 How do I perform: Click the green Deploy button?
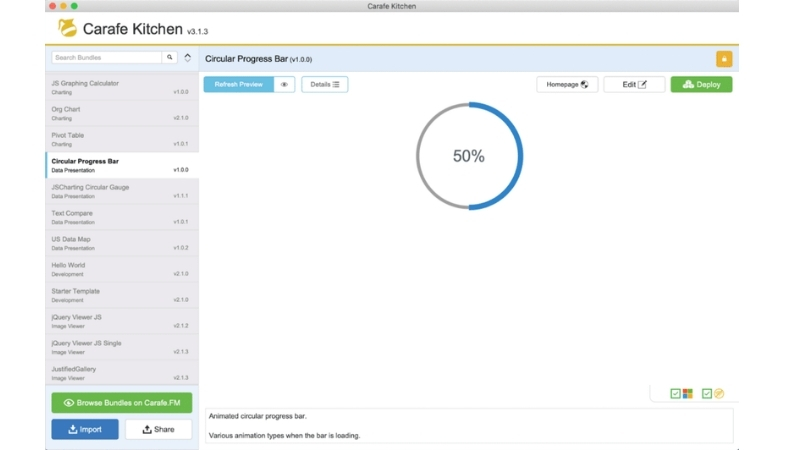[x=701, y=85]
